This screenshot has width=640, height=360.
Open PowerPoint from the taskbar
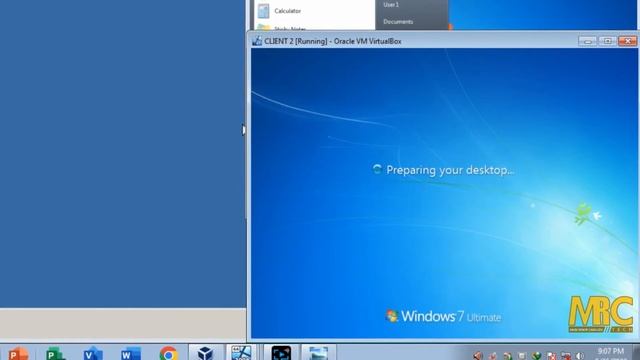coord(18,354)
